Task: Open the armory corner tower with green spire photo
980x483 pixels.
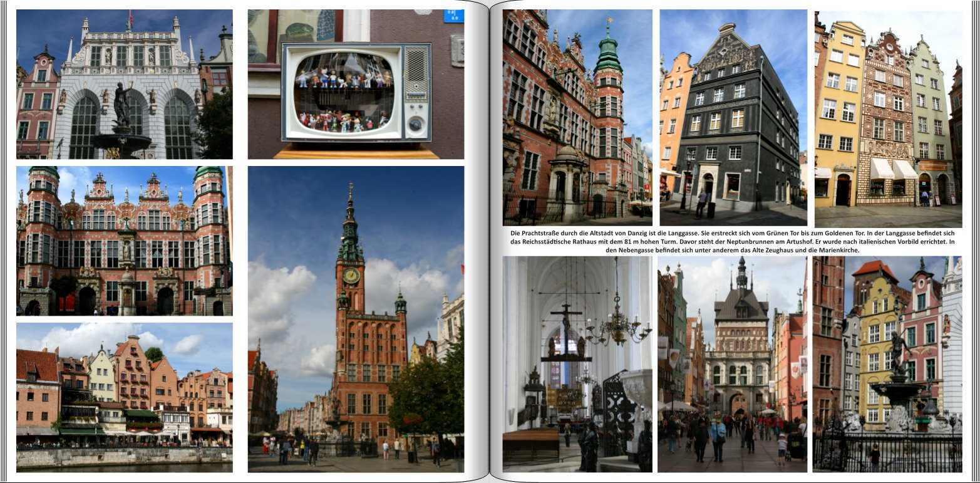Action: click(x=577, y=117)
